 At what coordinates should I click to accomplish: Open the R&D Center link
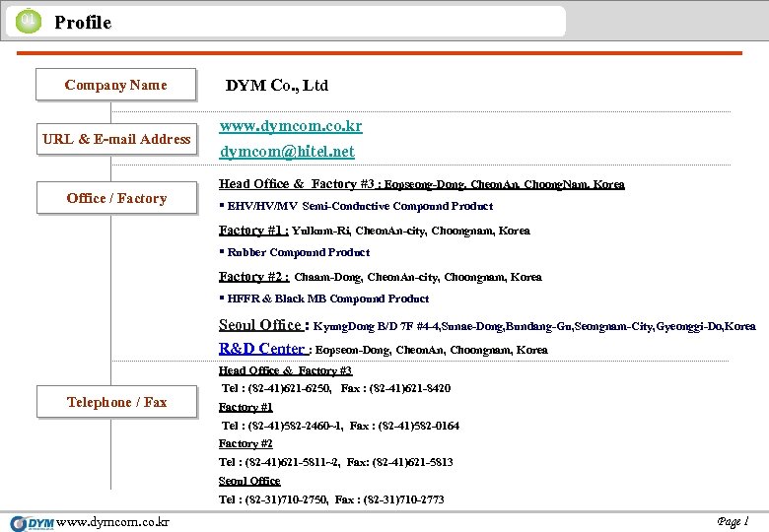[263, 349]
